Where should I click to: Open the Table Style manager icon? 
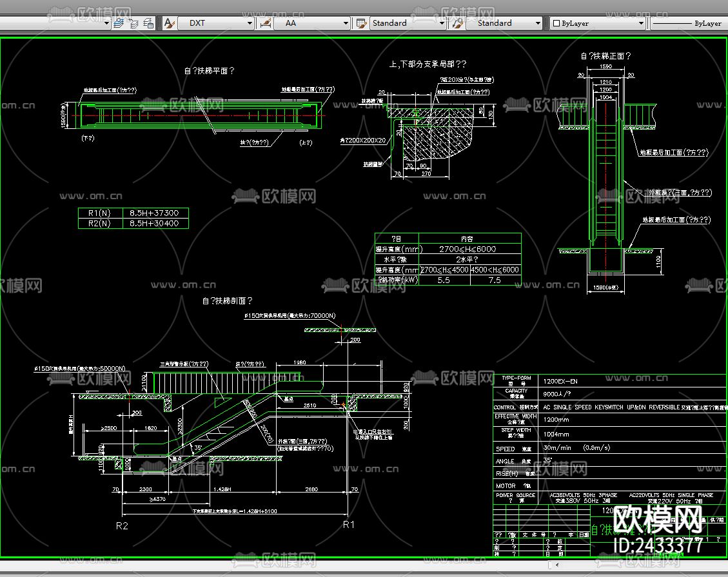point(361,23)
